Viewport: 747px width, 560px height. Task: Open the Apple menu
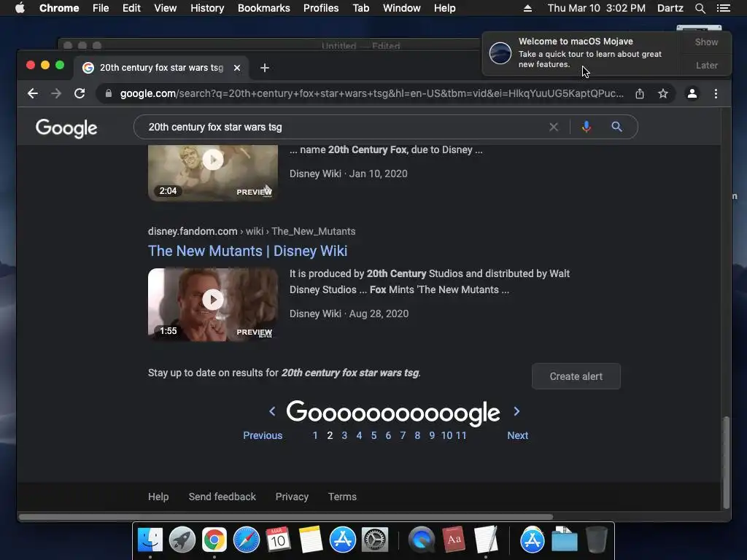point(20,8)
